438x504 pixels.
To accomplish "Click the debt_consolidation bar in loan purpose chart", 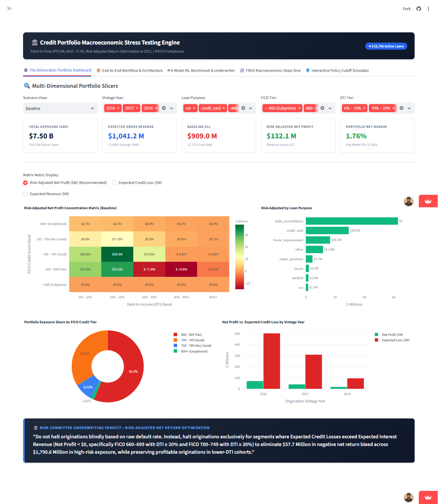I will click(x=352, y=221).
